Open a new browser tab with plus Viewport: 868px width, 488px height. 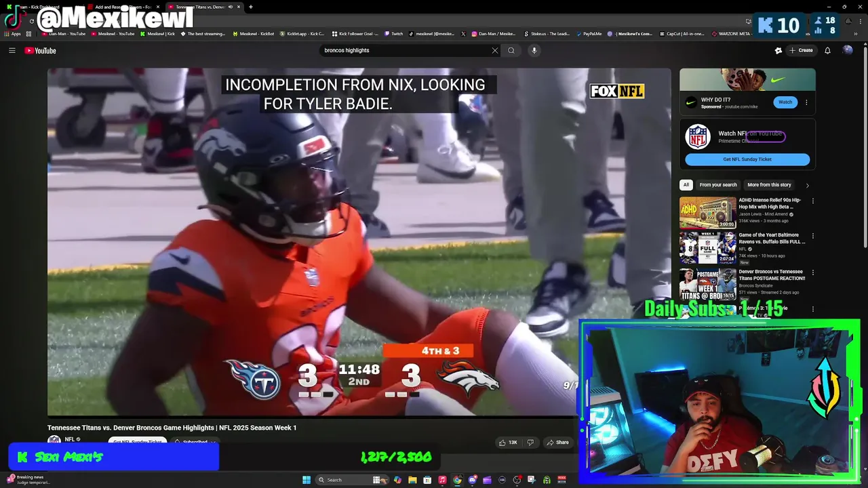click(251, 7)
